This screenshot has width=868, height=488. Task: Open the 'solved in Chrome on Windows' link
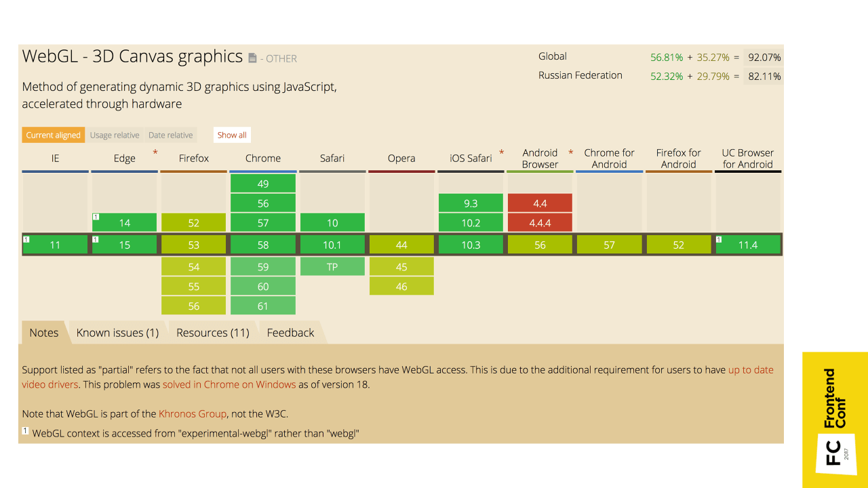(229, 384)
